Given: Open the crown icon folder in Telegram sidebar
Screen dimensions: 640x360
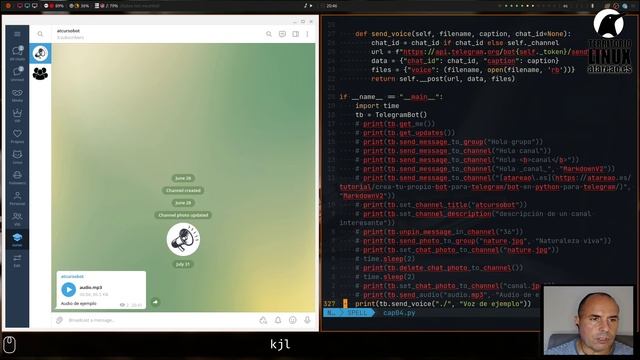Looking at the screenshot, I should coord(17,115).
